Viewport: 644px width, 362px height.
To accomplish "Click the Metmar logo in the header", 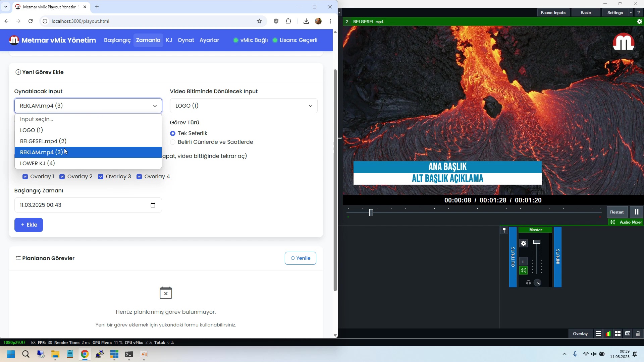I will tap(14, 40).
